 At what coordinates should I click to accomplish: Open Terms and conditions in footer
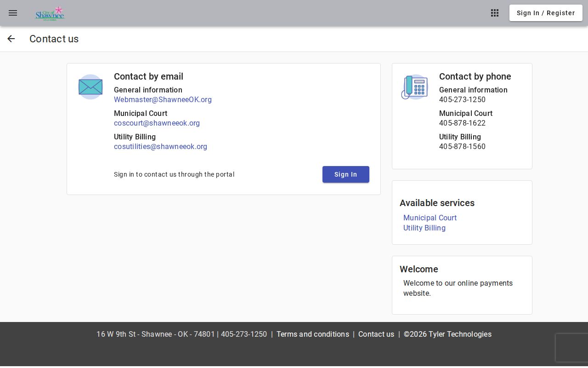pos(313,334)
